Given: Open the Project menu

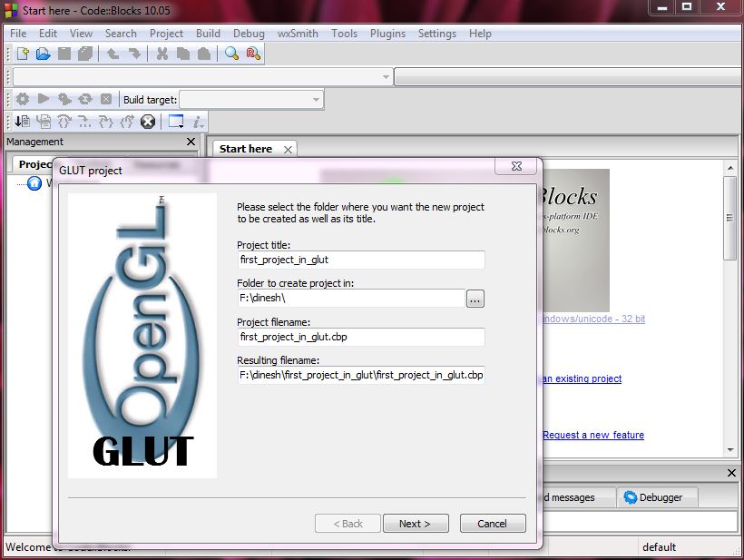Looking at the screenshot, I should point(166,34).
